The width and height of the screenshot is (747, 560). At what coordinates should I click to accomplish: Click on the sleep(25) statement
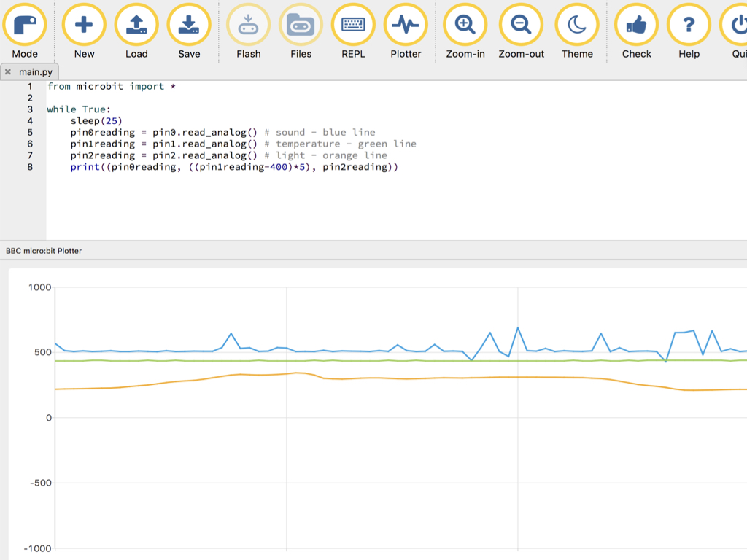tap(96, 120)
